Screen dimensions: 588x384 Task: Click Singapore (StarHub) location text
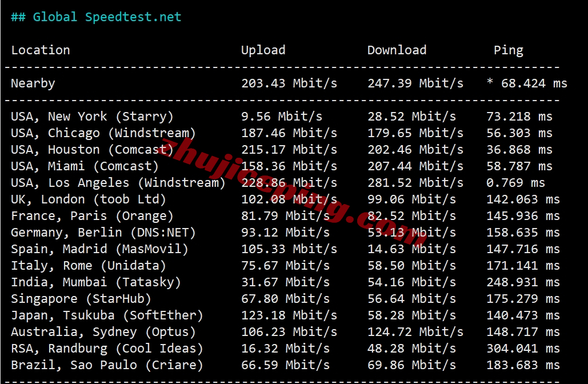click(x=81, y=299)
